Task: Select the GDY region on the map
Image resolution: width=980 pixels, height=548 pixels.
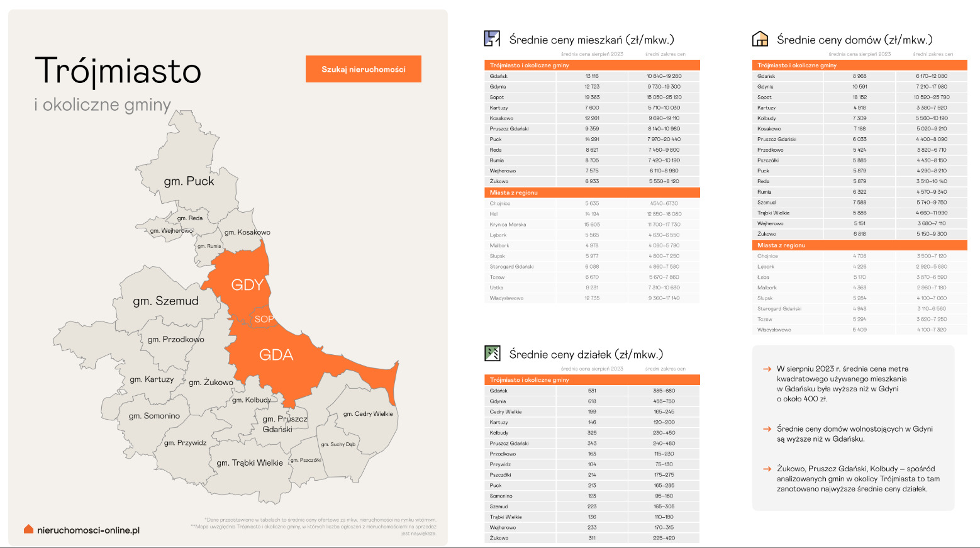Action: click(x=247, y=285)
